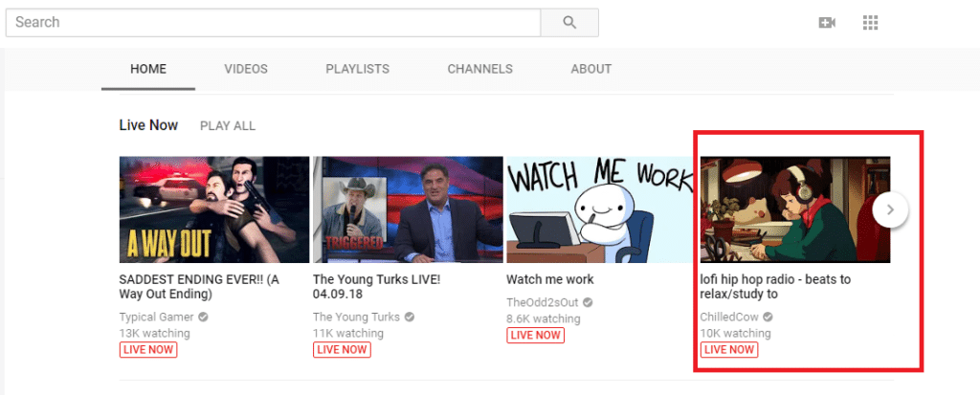980x395 pixels.
Task: Switch to the HOME tab
Action: 148,69
